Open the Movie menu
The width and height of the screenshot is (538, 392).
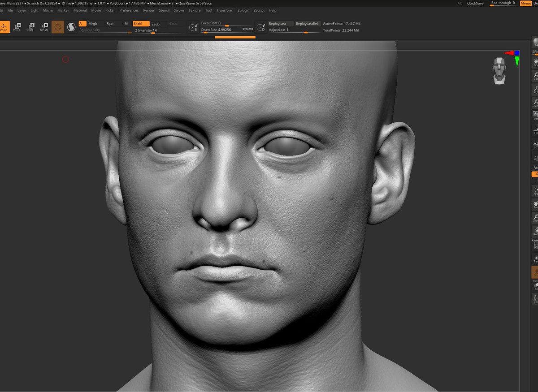click(x=96, y=10)
